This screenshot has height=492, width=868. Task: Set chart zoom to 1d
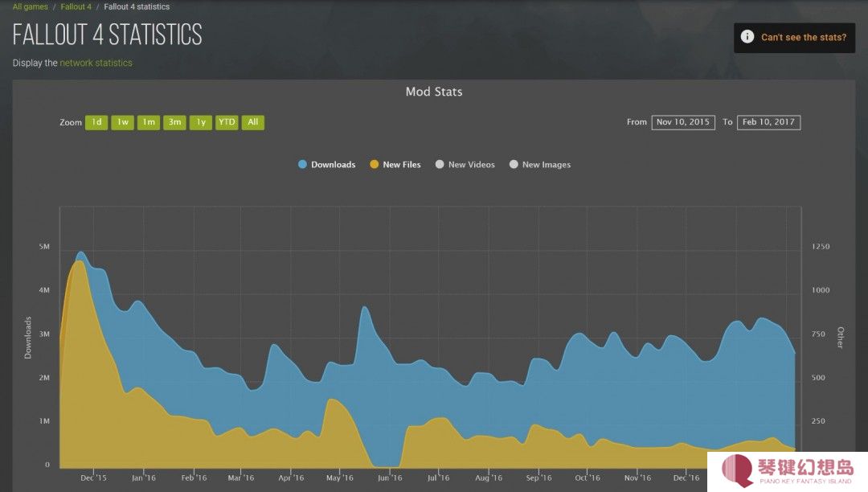pyautogui.click(x=96, y=122)
